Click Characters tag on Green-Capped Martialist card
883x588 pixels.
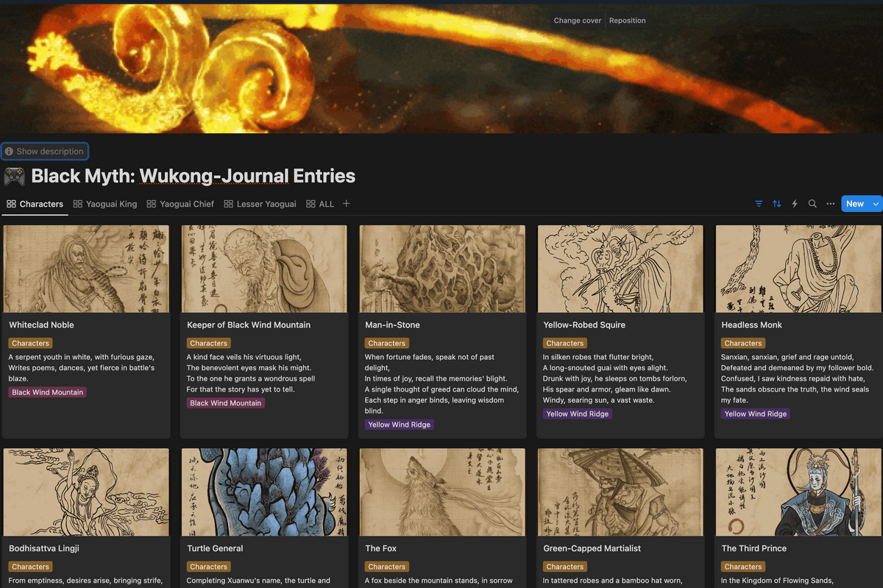[x=565, y=567]
